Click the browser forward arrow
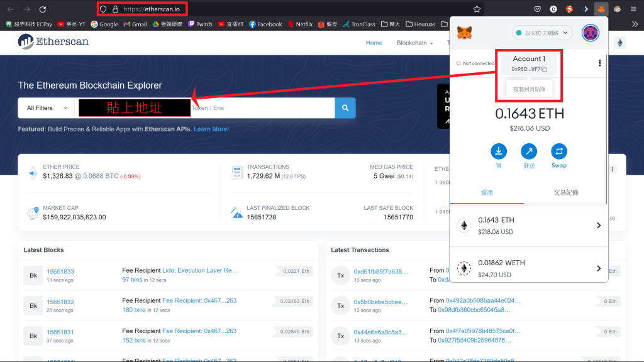 click(26, 9)
